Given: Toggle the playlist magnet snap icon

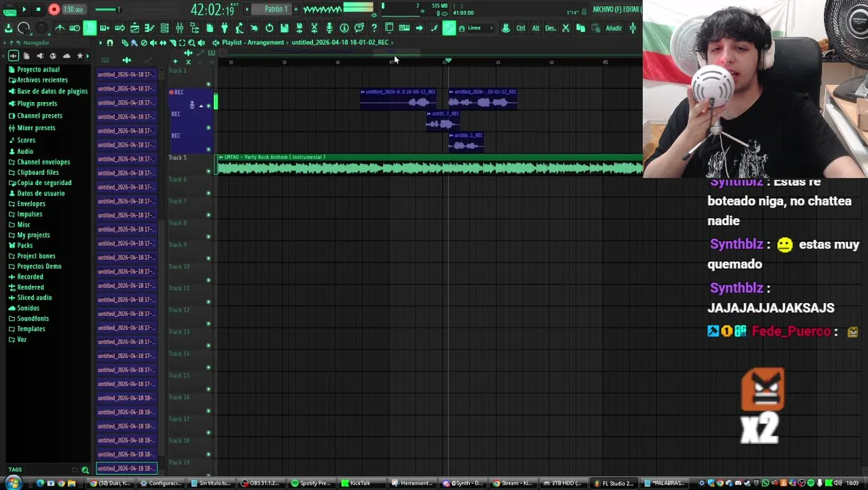Looking at the screenshot, I should [x=110, y=43].
